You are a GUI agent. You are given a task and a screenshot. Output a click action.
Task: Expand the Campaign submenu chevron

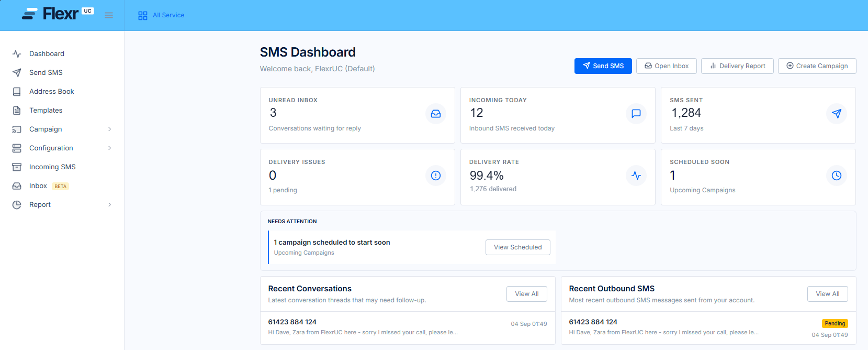point(109,129)
